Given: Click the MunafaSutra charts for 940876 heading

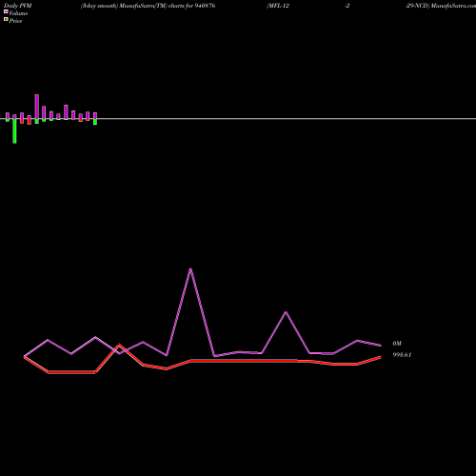Looking at the screenshot, I should click(x=149, y=6).
